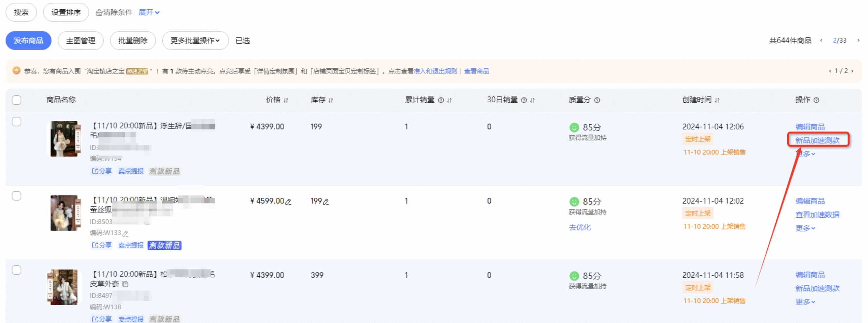Screen dimensions: 868x323
Task: Click crown icon at banner start
Action: tap(16, 71)
